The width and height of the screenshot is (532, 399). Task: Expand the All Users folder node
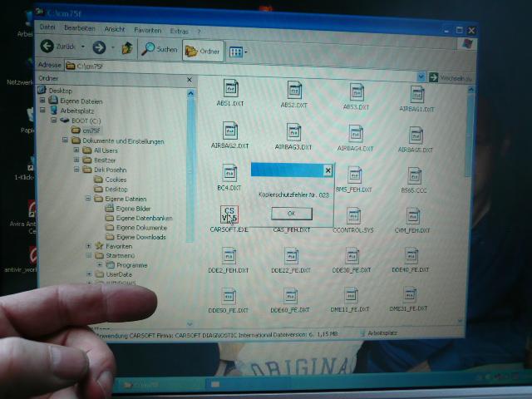coord(76,150)
